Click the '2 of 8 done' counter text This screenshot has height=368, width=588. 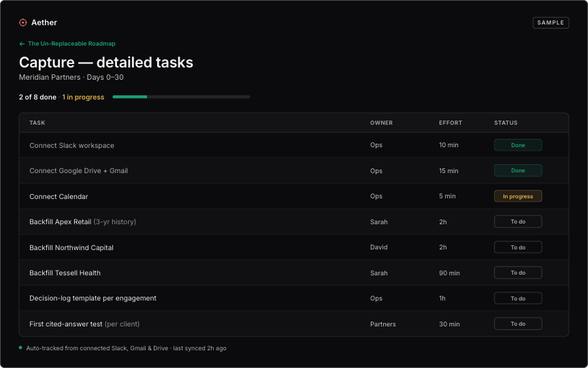[x=37, y=97]
